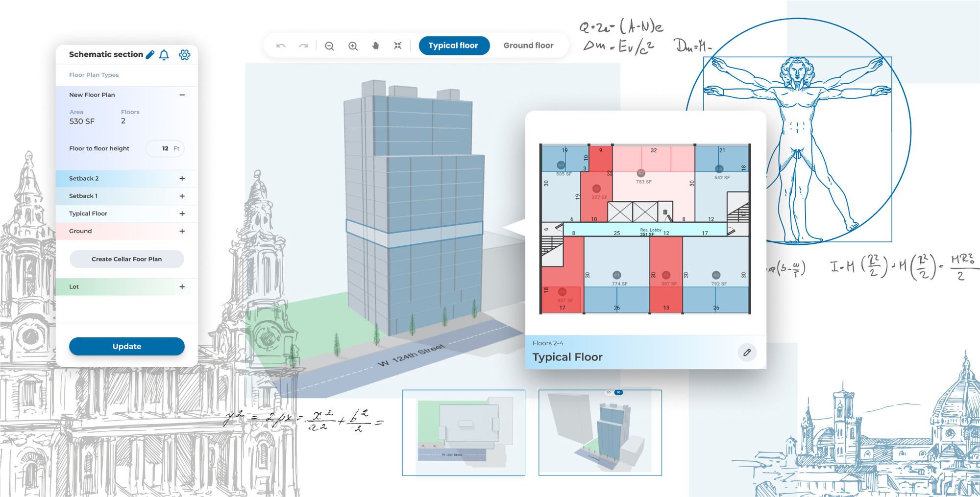980x497 pixels.
Task: Click the redo arrow in toolbar
Action: click(x=304, y=46)
